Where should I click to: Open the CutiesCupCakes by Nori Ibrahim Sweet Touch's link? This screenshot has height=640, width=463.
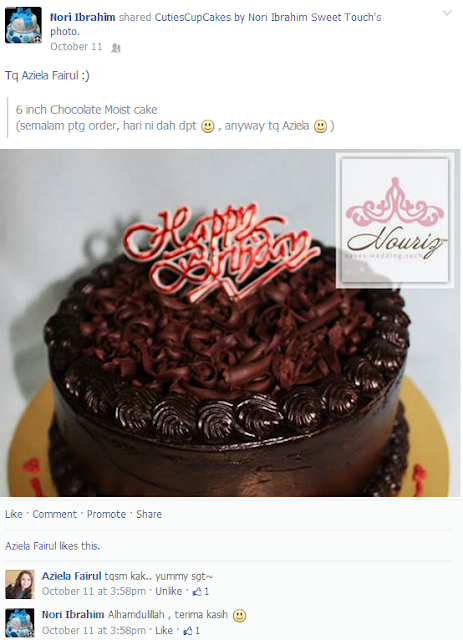pyautogui.click(x=268, y=18)
